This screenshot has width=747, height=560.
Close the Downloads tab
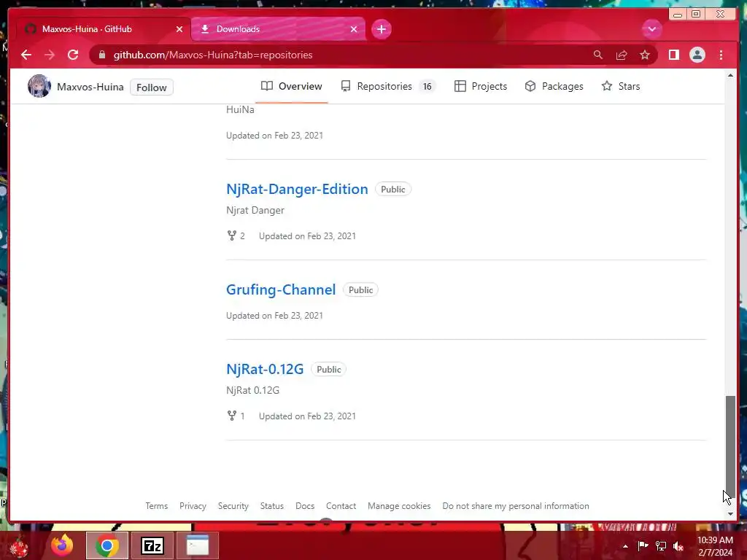pos(354,29)
